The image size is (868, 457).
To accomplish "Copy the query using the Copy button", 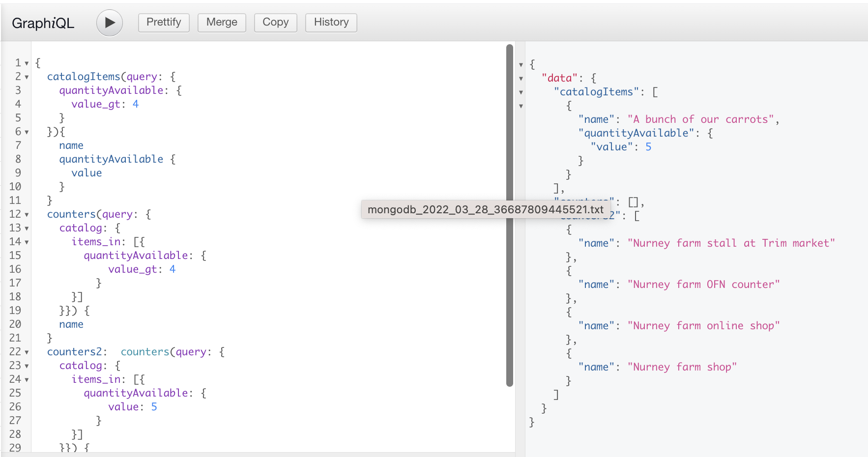I will (x=275, y=23).
